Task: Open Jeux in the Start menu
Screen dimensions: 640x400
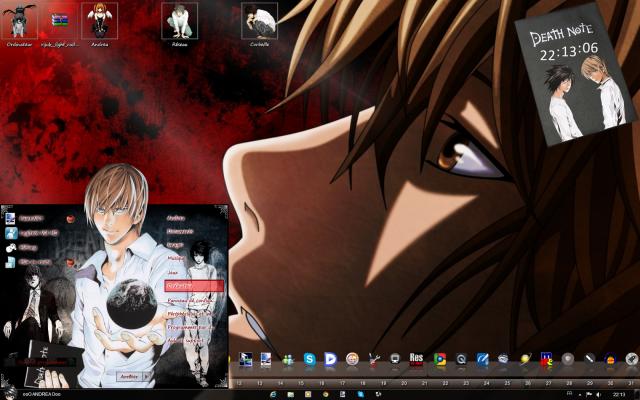Action: coord(173,272)
